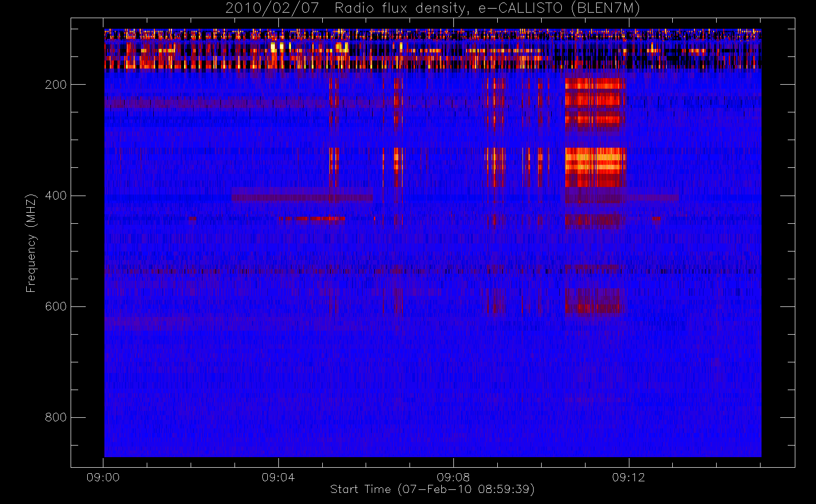Click the 09:08 time tick label
The image size is (816, 504).
tap(453, 477)
